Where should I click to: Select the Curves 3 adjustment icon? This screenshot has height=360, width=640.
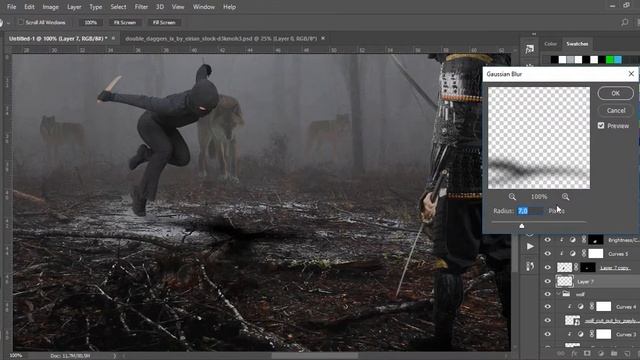580,334
